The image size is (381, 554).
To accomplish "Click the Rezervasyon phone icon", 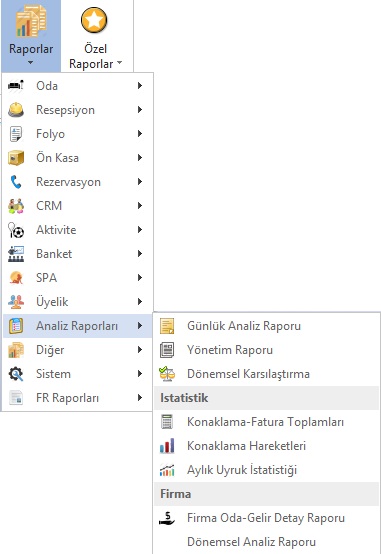I will 16,182.
